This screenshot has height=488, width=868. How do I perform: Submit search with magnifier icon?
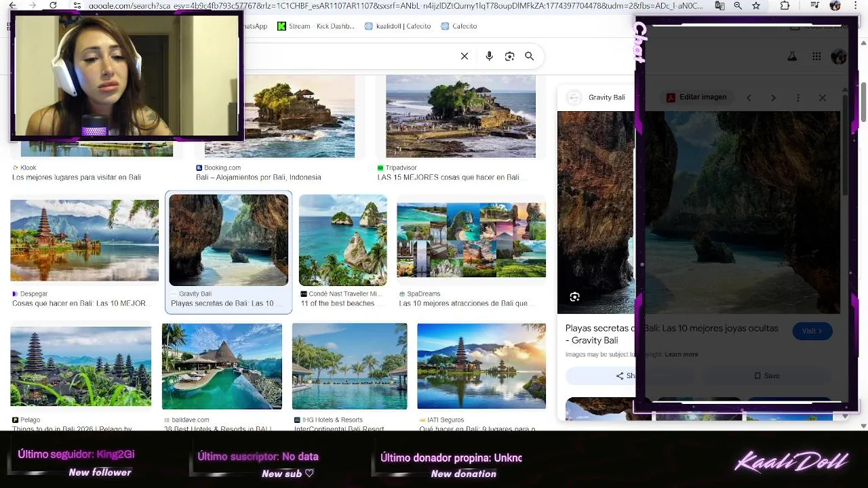[530, 56]
